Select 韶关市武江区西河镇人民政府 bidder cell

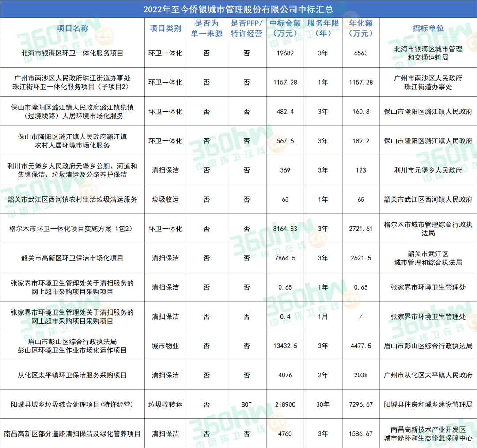tap(428, 200)
